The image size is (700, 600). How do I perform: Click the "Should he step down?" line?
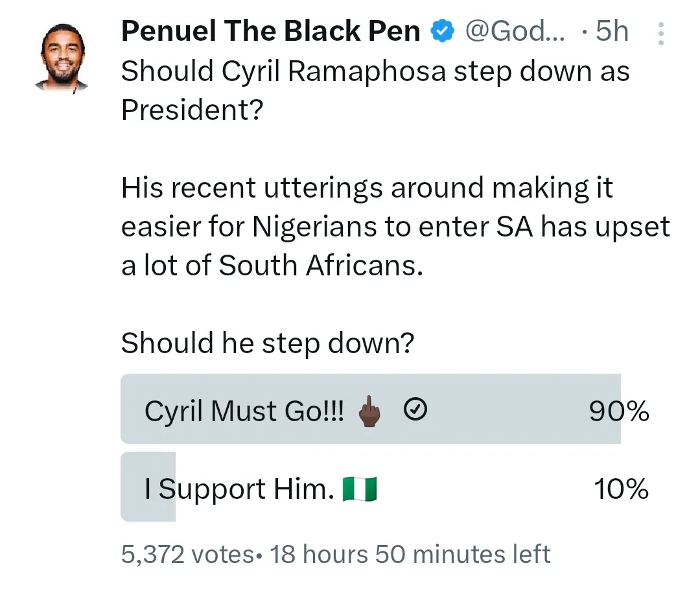tap(267, 343)
